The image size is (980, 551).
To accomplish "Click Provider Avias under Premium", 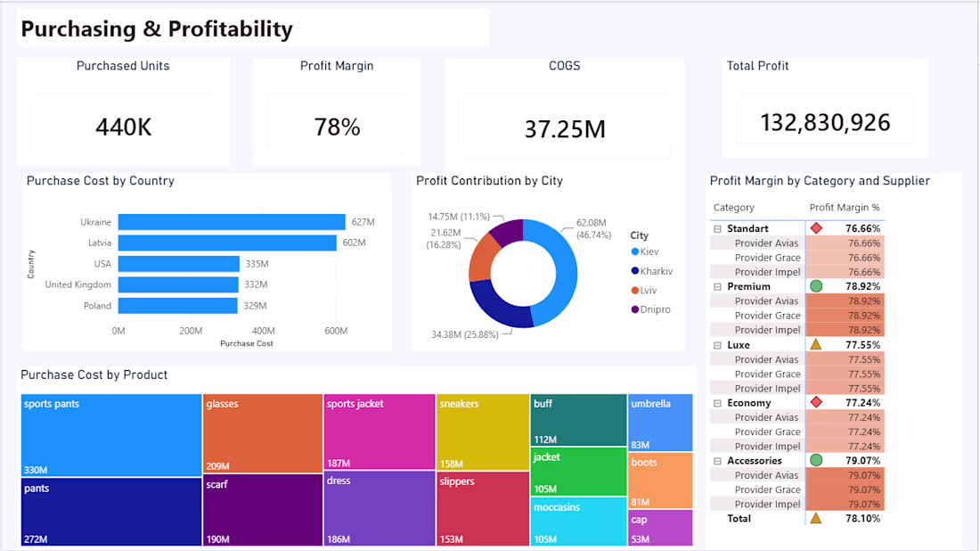I will [x=766, y=300].
